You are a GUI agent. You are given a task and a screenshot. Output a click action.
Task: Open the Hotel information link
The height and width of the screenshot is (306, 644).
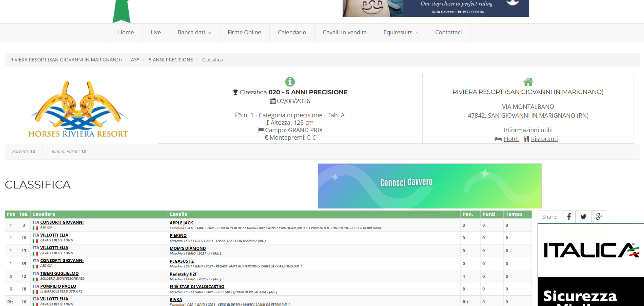[x=511, y=139]
